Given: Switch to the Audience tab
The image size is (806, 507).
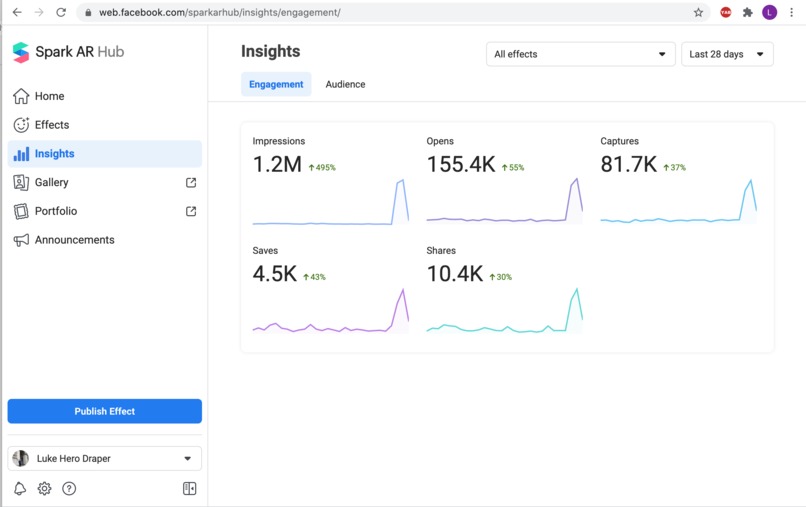Looking at the screenshot, I should point(345,84).
